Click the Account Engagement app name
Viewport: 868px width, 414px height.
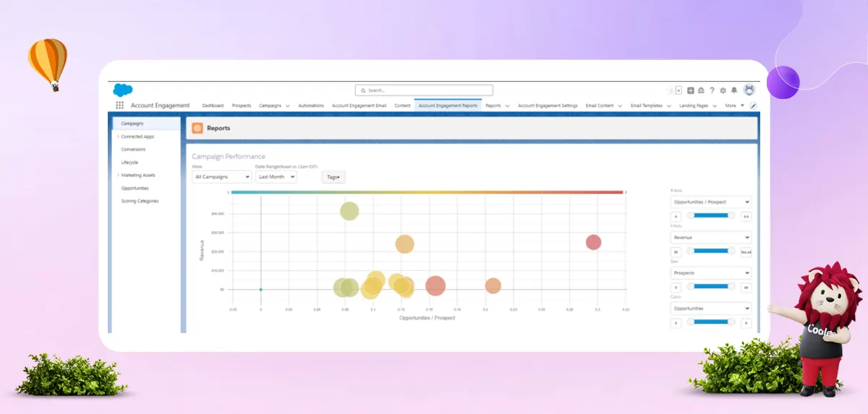pyautogui.click(x=160, y=105)
